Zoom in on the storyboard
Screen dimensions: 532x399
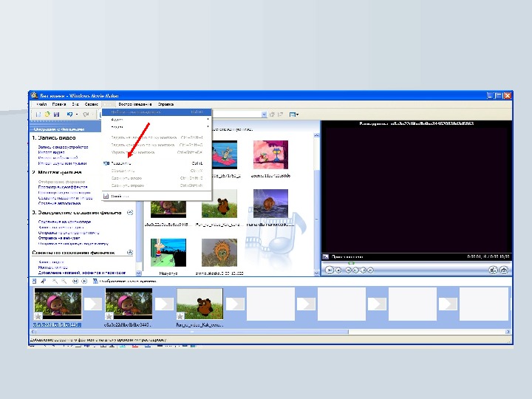coord(55,282)
